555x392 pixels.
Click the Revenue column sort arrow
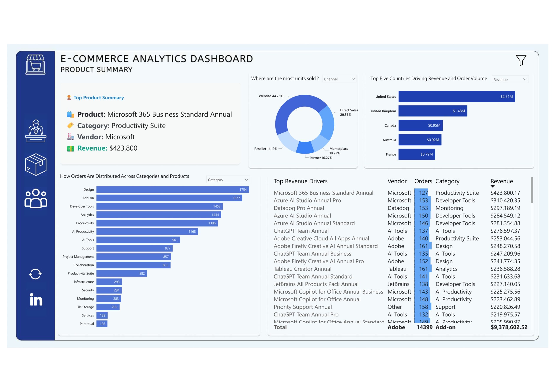pos(492,186)
